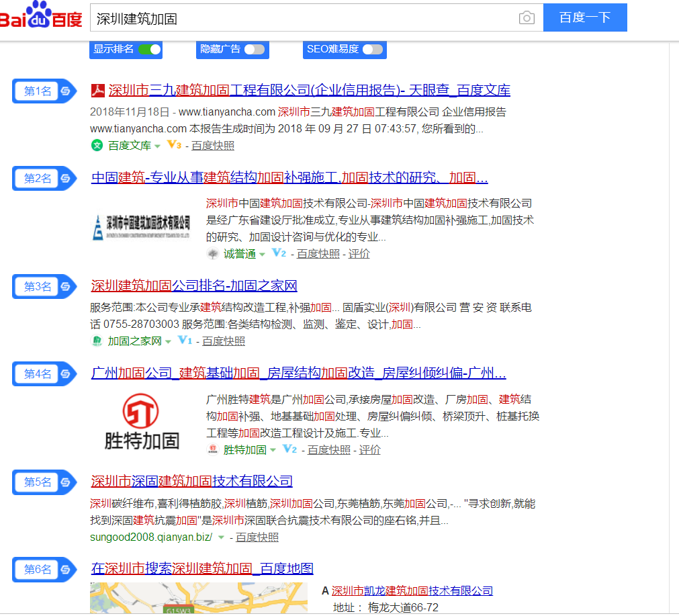This screenshot has width=679, height=616.
Task: Click V2 badge next to 诚誉通
Action: pyautogui.click(x=279, y=253)
